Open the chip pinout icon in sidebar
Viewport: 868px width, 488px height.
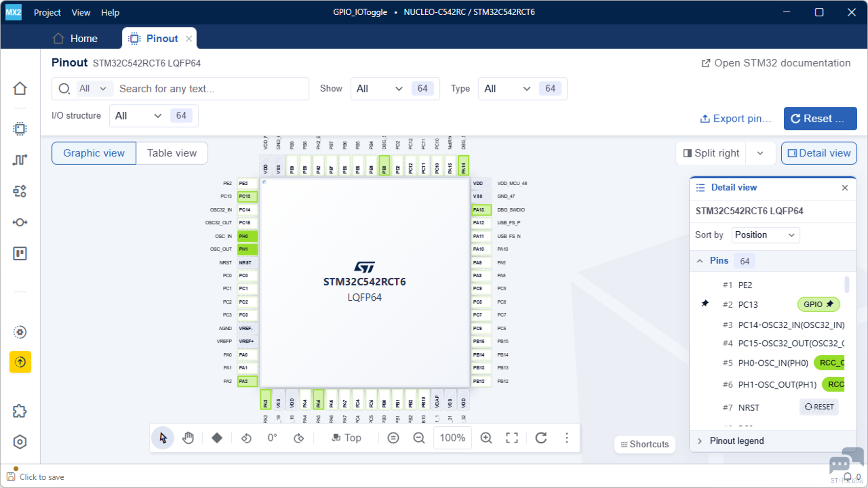point(20,129)
